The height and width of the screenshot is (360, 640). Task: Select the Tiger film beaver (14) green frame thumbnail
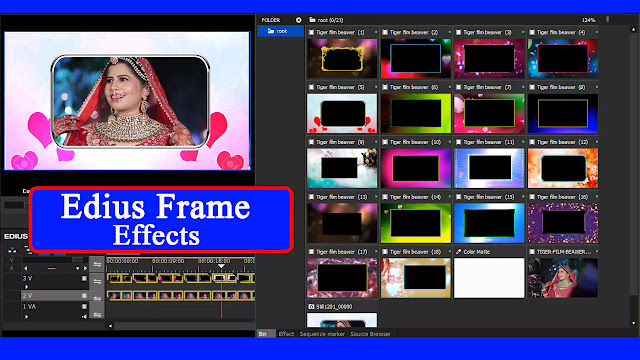pyautogui.click(x=416, y=223)
